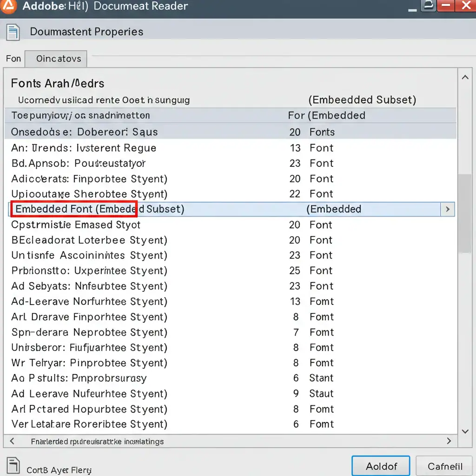Viewport: 476px width, 476px height.
Task: Click the Cafnefil button
Action: pos(445,466)
